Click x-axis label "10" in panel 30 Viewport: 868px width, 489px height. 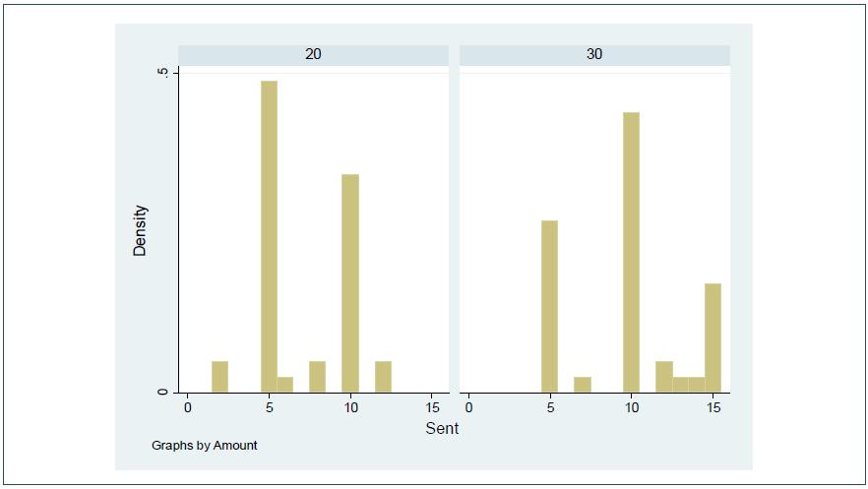pos(631,406)
